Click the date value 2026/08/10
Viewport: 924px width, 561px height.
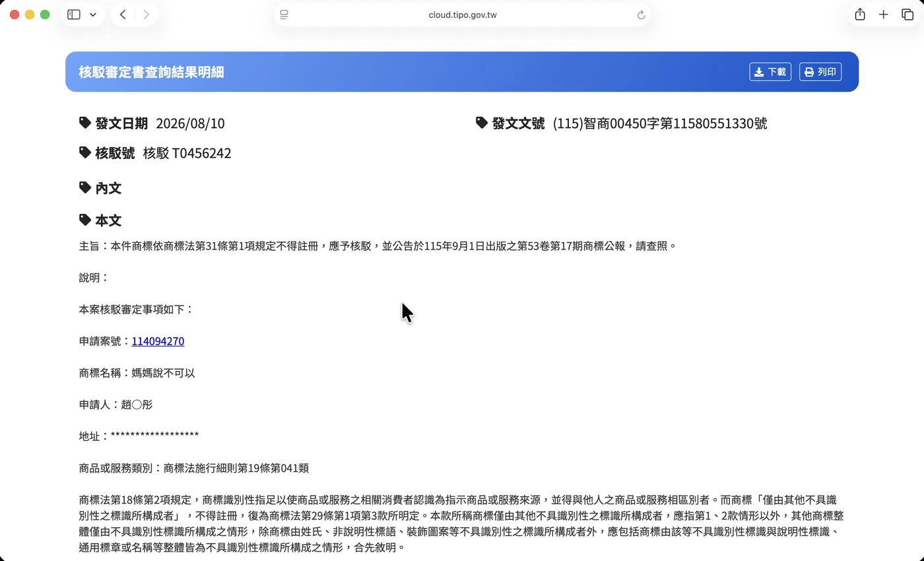click(x=190, y=123)
